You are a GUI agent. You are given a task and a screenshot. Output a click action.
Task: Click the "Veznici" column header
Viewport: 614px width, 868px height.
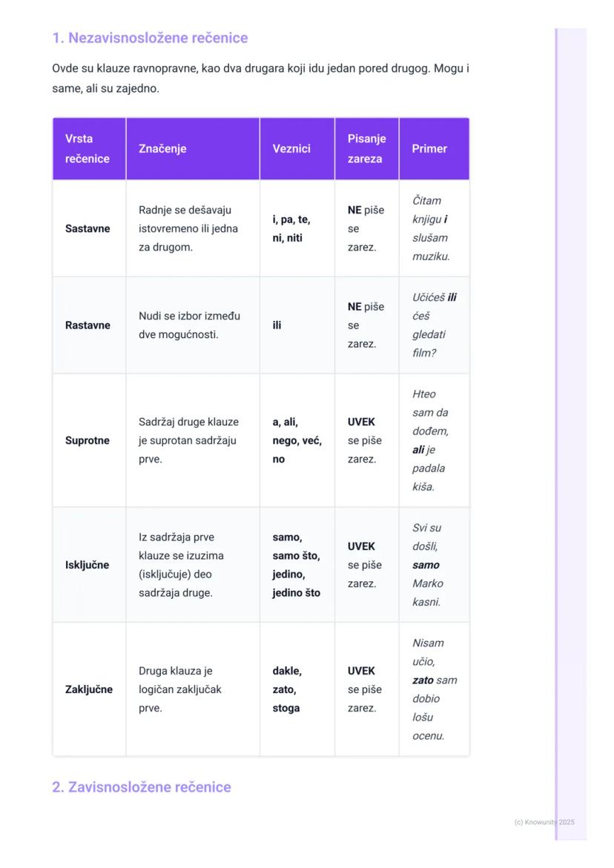coord(291,149)
